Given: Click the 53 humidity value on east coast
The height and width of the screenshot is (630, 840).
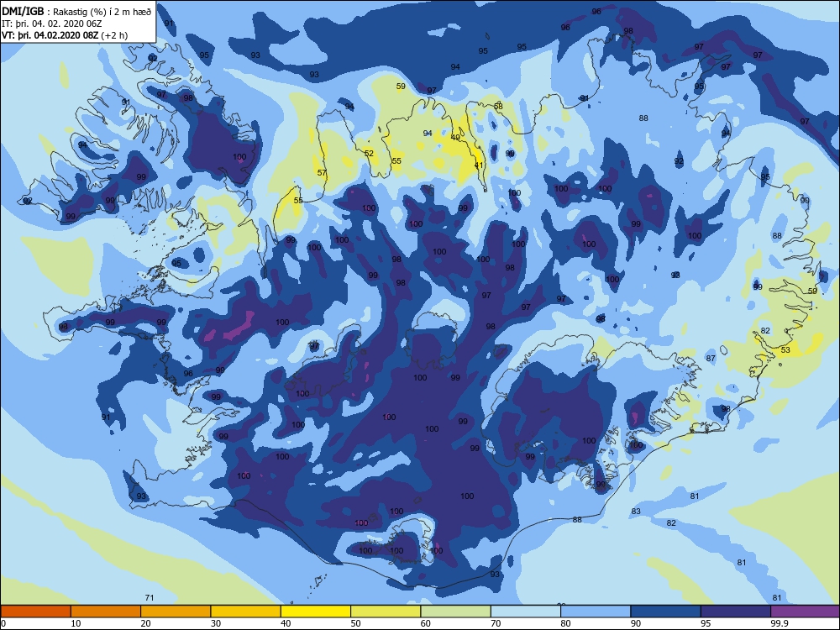Looking at the screenshot, I should pyautogui.click(x=785, y=349).
